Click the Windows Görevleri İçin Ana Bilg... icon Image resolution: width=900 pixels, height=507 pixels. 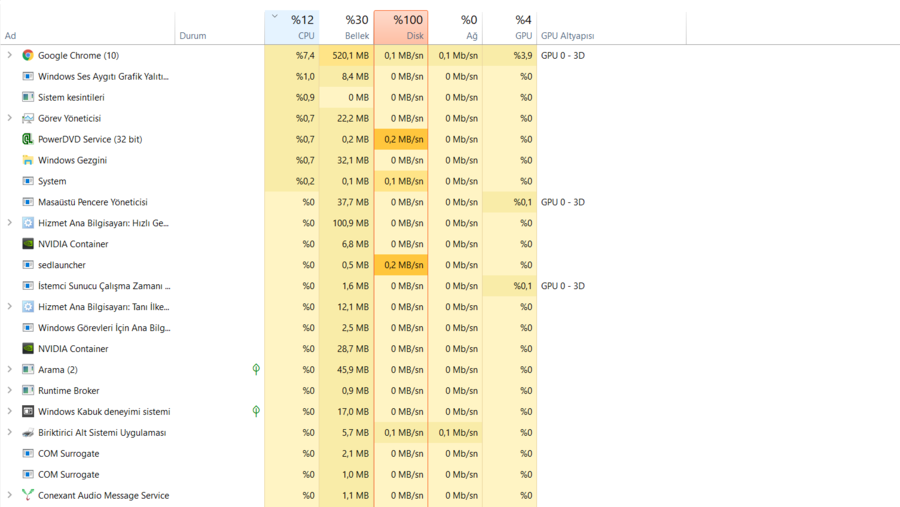pos(28,328)
